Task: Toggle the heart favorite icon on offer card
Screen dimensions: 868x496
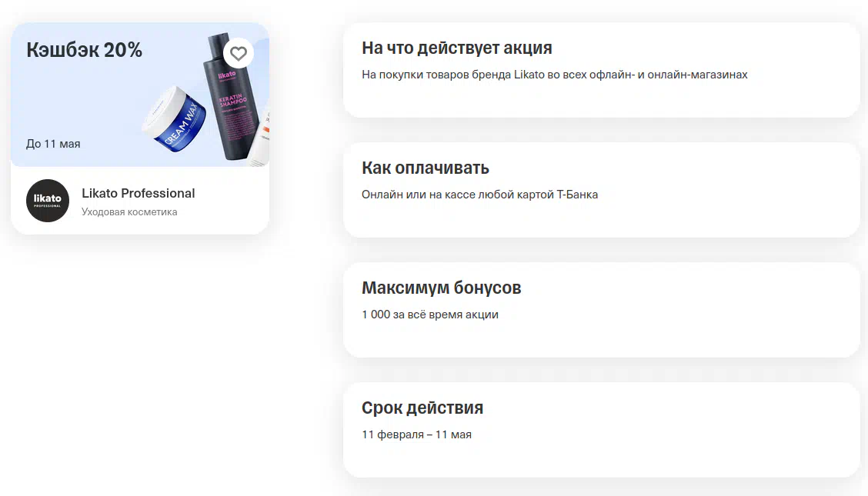Action: [239, 53]
